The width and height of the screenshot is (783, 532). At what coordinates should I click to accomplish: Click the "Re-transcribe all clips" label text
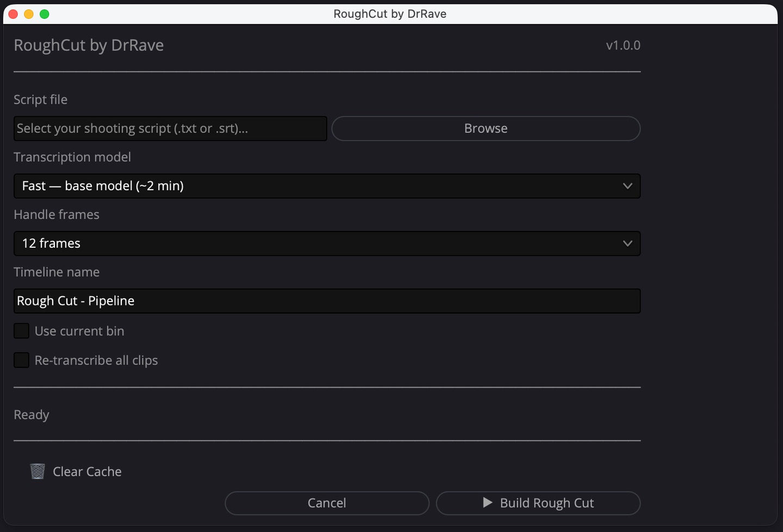pyautogui.click(x=96, y=360)
